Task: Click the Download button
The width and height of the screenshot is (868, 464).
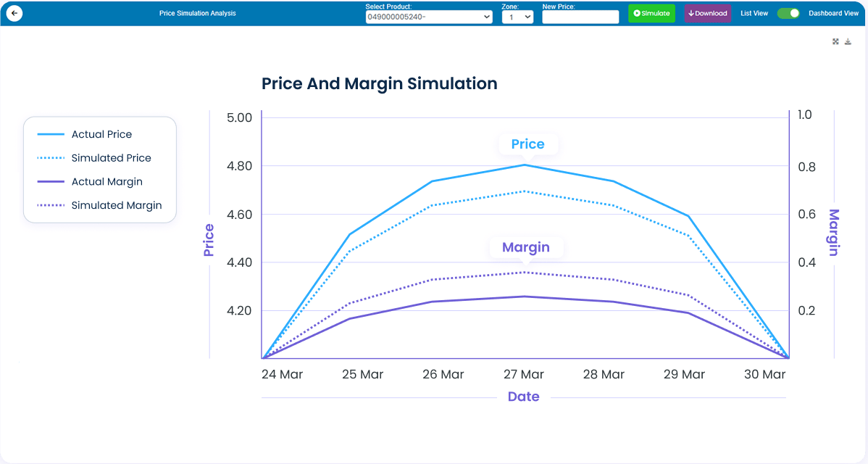Action: tap(707, 13)
